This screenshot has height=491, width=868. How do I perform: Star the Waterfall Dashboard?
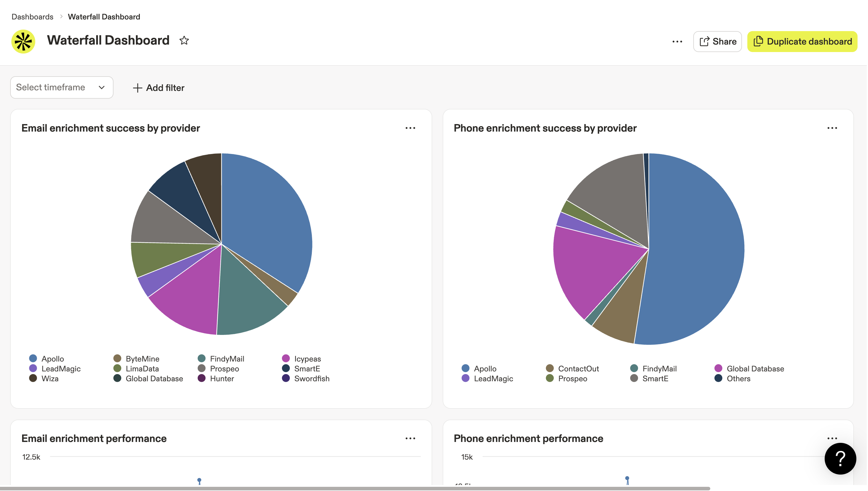[x=184, y=40]
